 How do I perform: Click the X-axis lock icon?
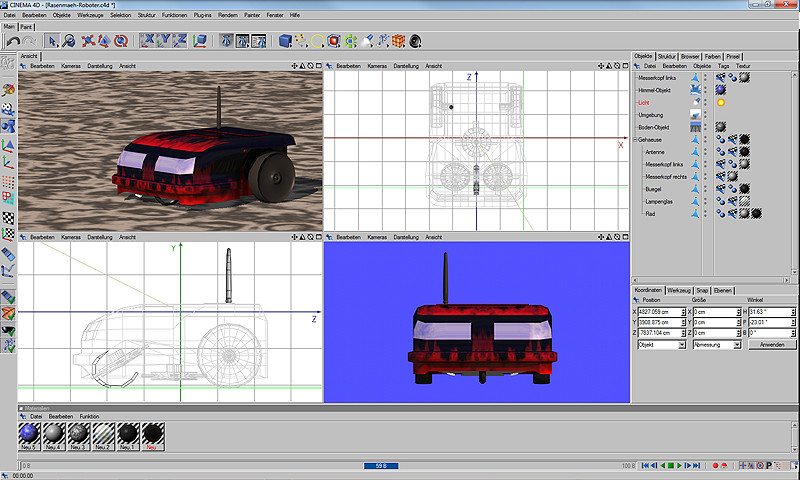(148, 41)
